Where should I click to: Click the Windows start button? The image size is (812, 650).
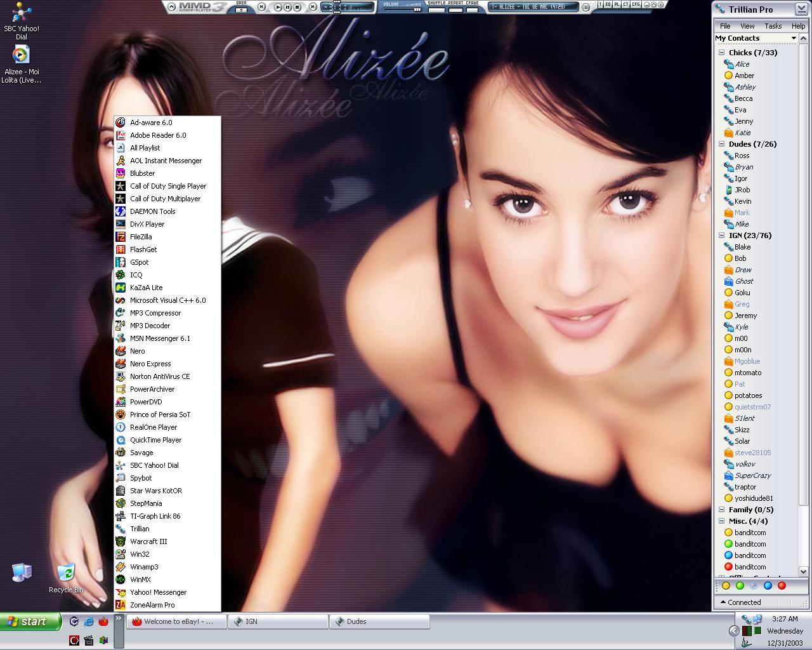click(30, 621)
